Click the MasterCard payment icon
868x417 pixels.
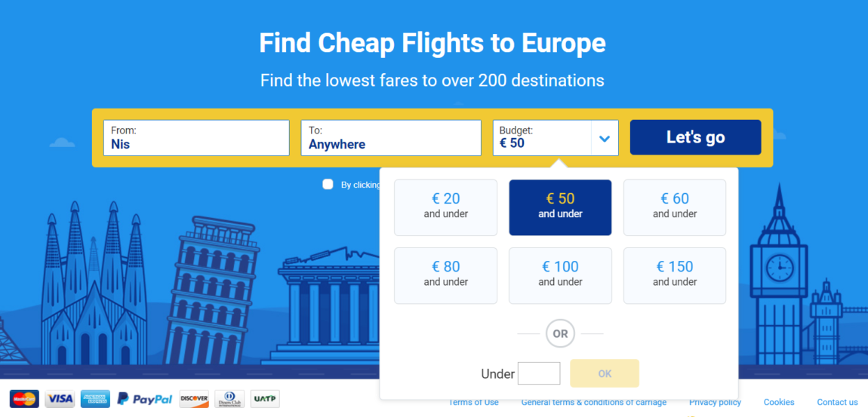pos(24,399)
